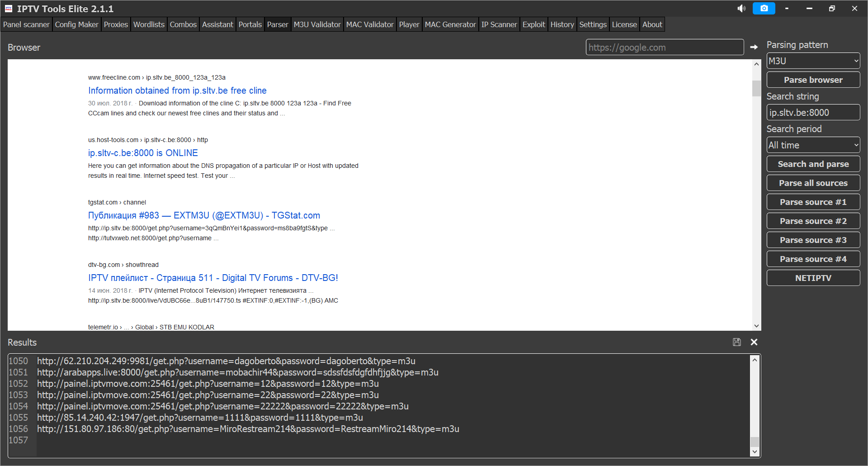Open the History tab
Image resolution: width=868 pixels, height=466 pixels.
[x=562, y=24]
